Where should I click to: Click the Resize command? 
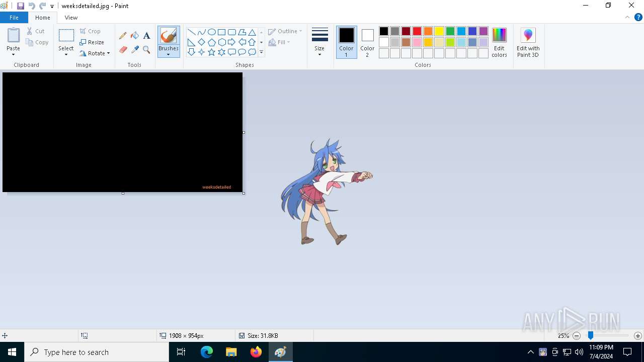coord(92,42)
